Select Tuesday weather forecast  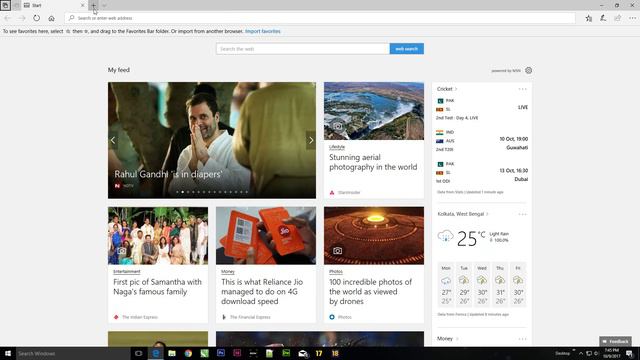(x=464, y=284)
